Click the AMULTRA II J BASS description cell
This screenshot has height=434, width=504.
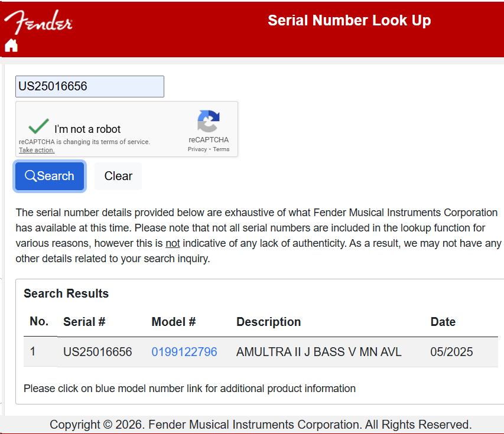(x=318, y=352)
